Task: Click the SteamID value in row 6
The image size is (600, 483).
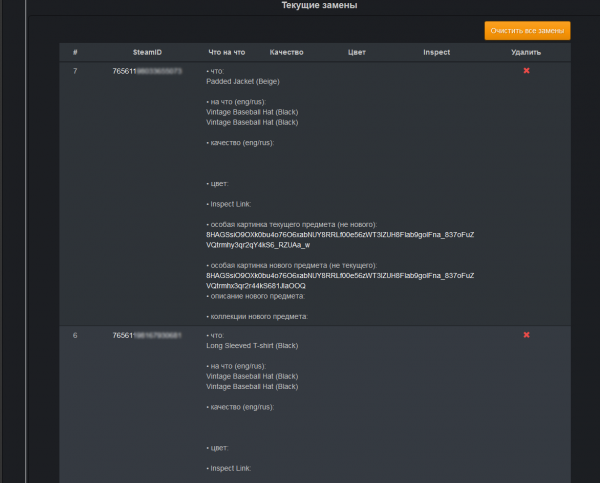Action: (147, 335)
